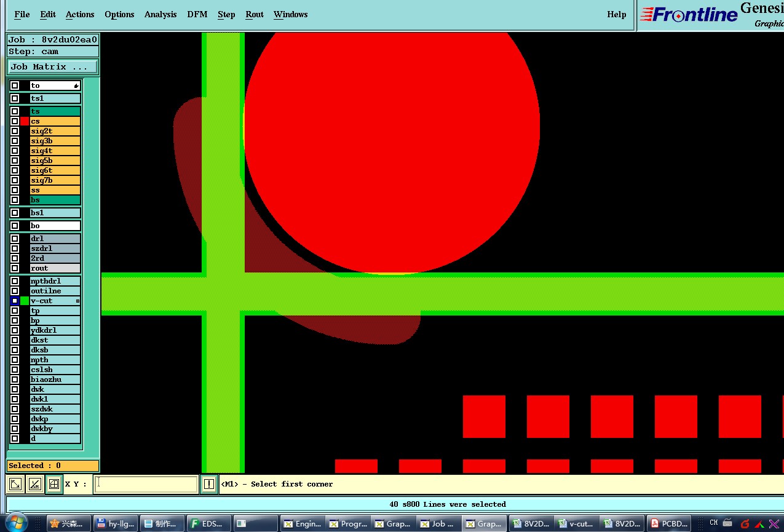Image resolution: width=784 pixels, height=532 pixels.
Task: Click the Job Matrix button
Action: tap(52, 66)
